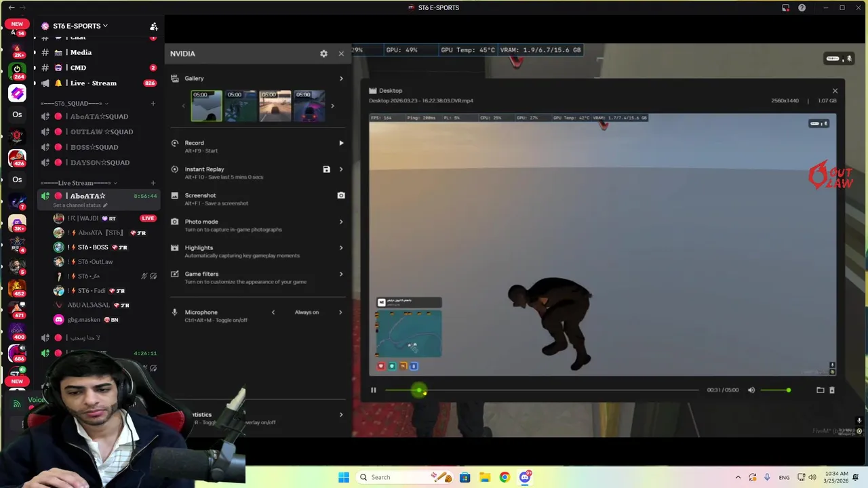Close the NVIDIA overlay panel
Screen dimensions: 868x488
pyautogui.click(x=341, y=54)
